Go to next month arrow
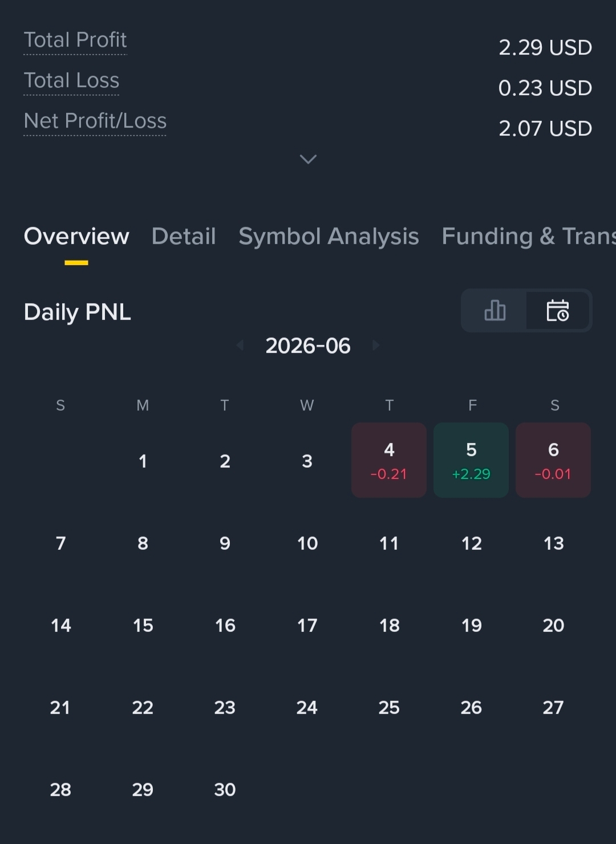 [376, 345]
